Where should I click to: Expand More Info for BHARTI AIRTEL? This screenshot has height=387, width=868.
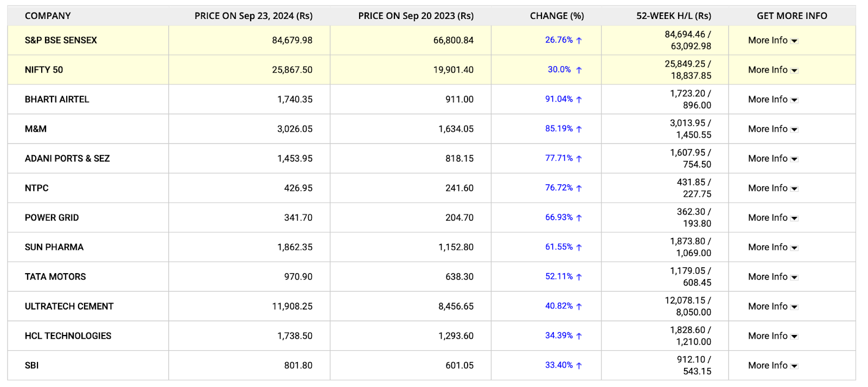(773, 99)
